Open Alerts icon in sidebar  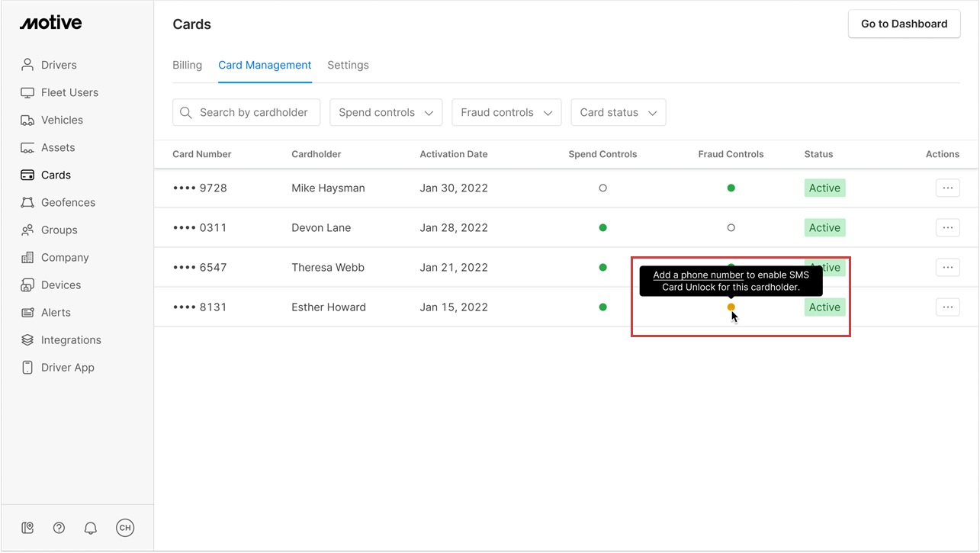tap(27, 312)
